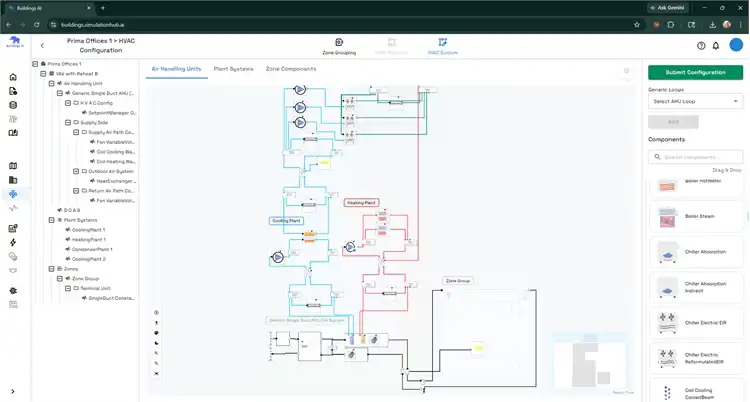750x402 pixels.
Task: Click the Buildings AI logo
Action: click(15, 42)
